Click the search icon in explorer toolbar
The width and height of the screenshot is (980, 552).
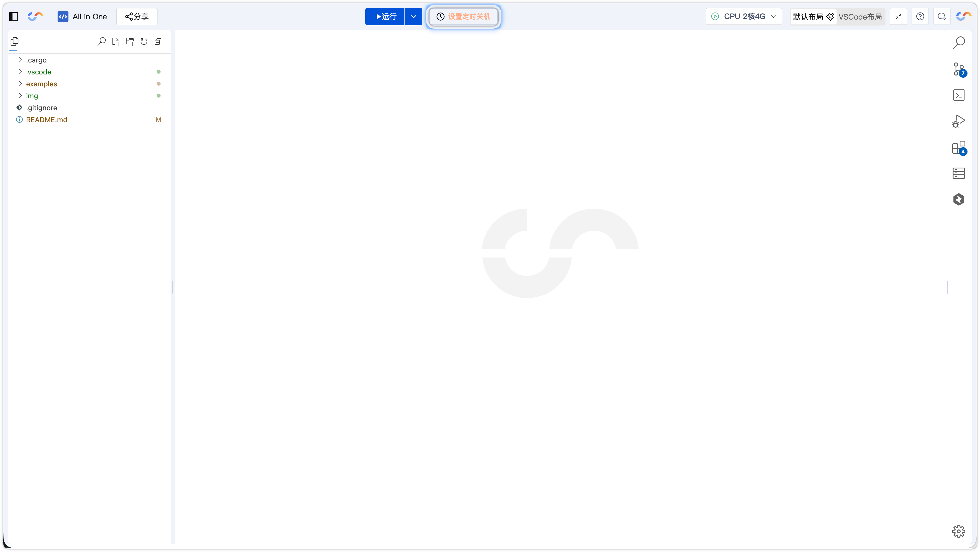(102, 42)
